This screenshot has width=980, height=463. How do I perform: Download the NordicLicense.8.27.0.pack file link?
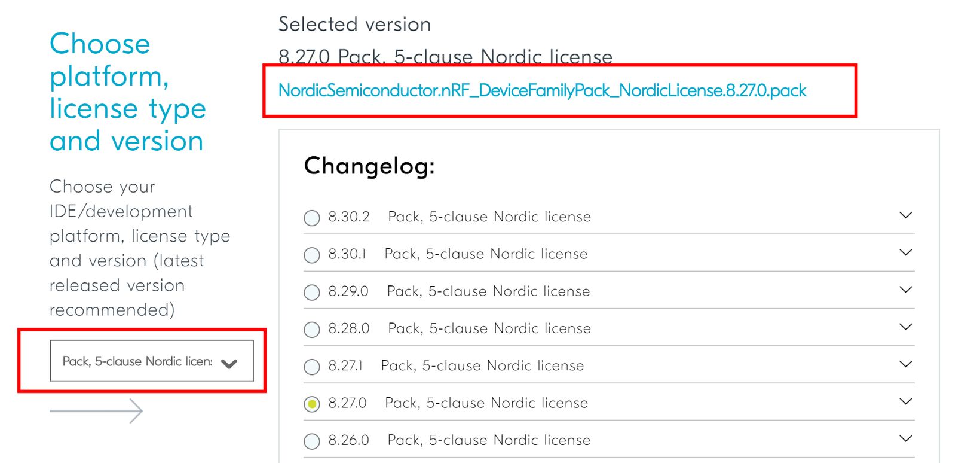pos(542,90)
